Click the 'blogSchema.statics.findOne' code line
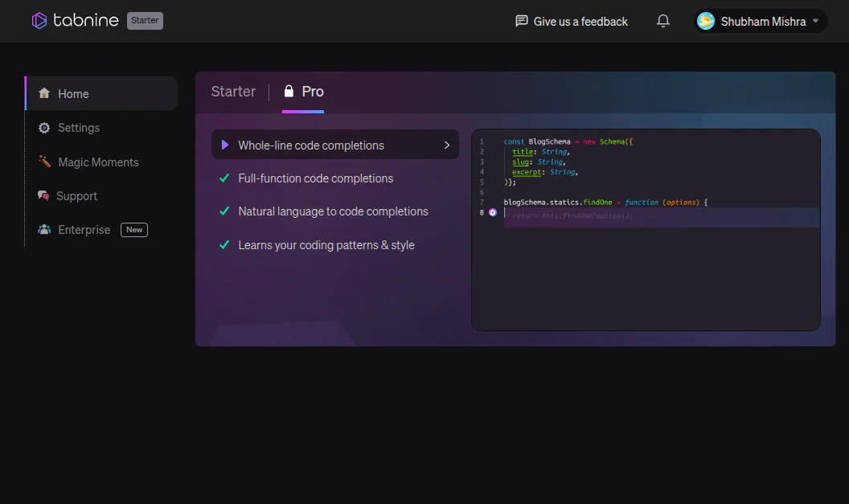Screen dimensions: 849x504 point(605,203)
